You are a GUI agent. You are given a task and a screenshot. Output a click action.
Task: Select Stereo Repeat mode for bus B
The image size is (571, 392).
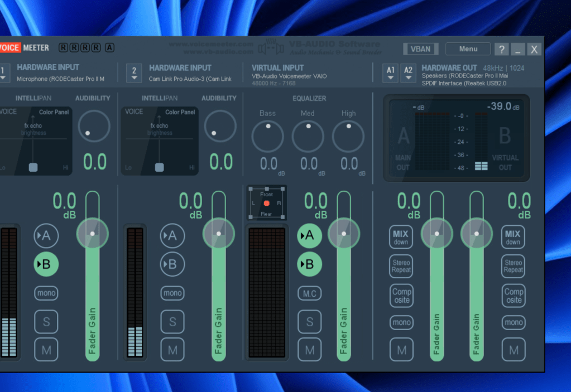[x=513, y=266]
